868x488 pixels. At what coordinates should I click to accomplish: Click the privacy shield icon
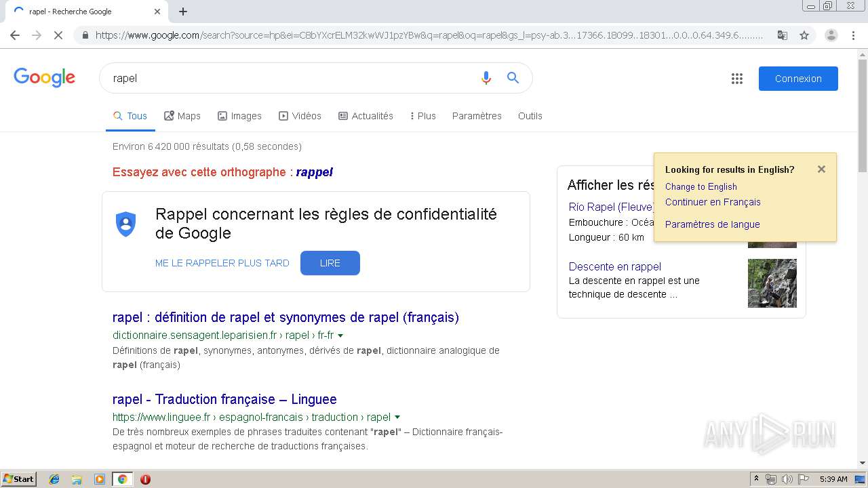click(x=126, y=224)
